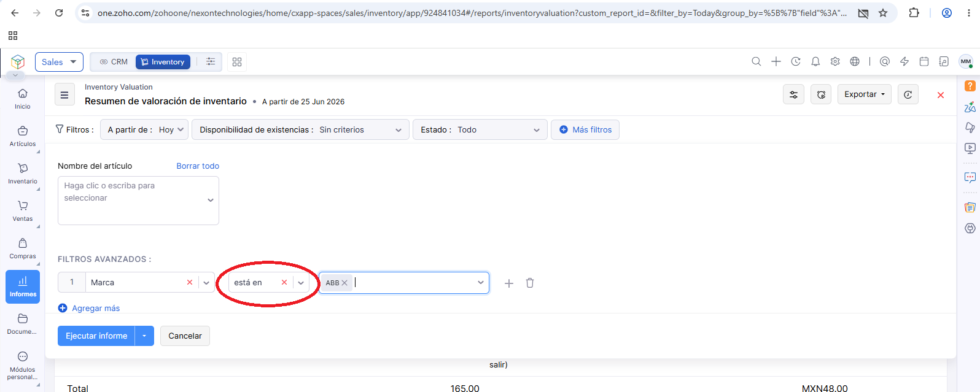Screen dimensions: 980x392
Task: Refresh the report with circular arrow icon
Action: [908, 94]
